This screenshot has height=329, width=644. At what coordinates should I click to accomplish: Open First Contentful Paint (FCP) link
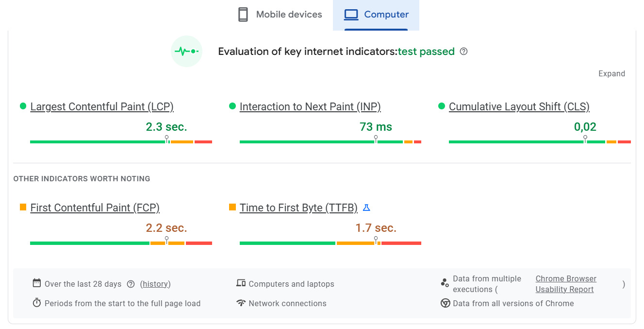click(95, 208)
